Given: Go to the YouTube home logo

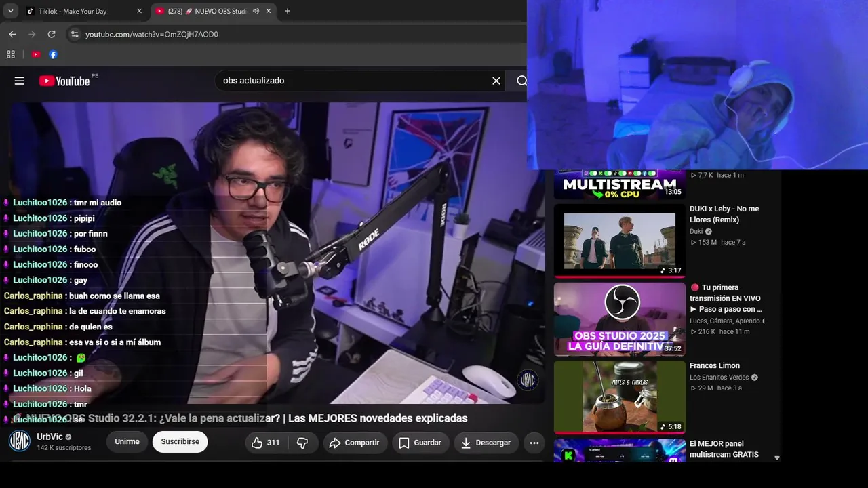Looking at the screenshot, I should point(64,81).
